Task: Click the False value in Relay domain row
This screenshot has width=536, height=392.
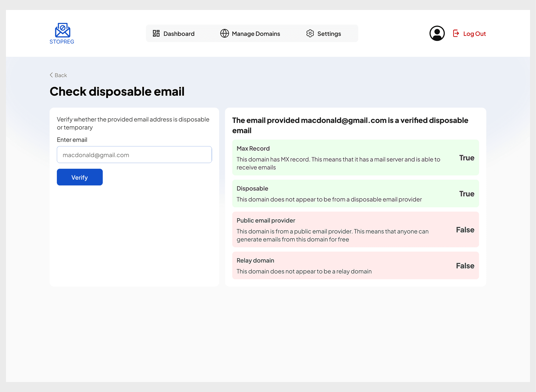Action: pyautogui.click(x=465, y=266)
